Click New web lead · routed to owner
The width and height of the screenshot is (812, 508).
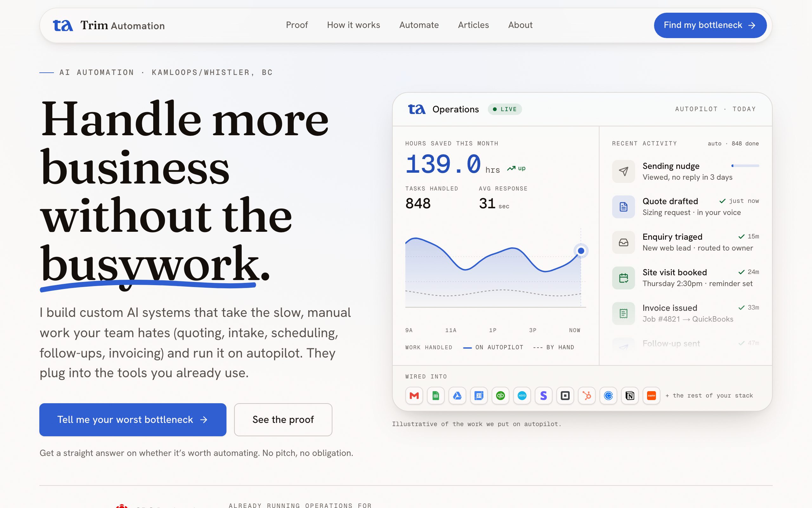(697, 248)
